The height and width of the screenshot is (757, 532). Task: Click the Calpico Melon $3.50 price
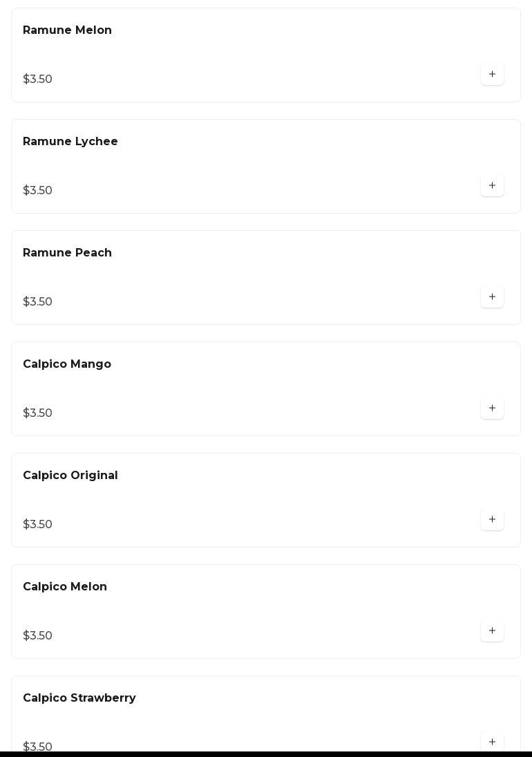coord(38,636)
